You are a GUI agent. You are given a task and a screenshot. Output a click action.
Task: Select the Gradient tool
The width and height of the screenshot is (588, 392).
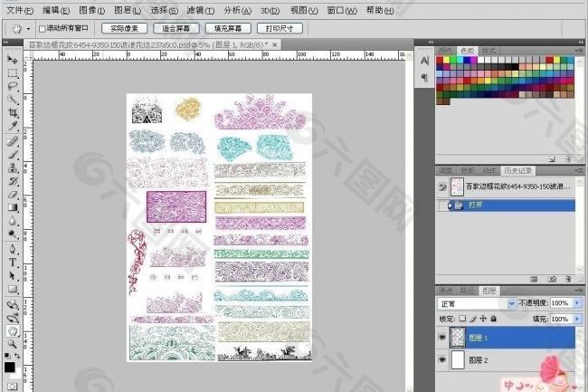[x=13, y=207]
